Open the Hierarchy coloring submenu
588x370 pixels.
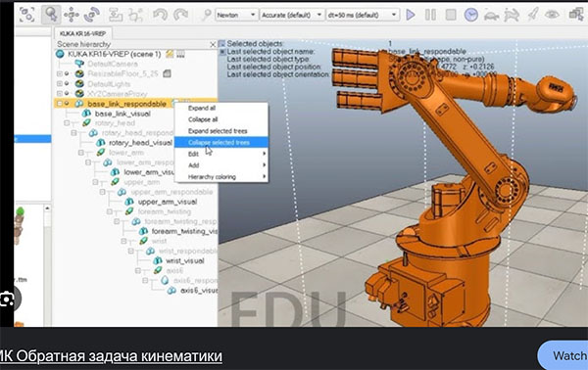tap(221, 177)
